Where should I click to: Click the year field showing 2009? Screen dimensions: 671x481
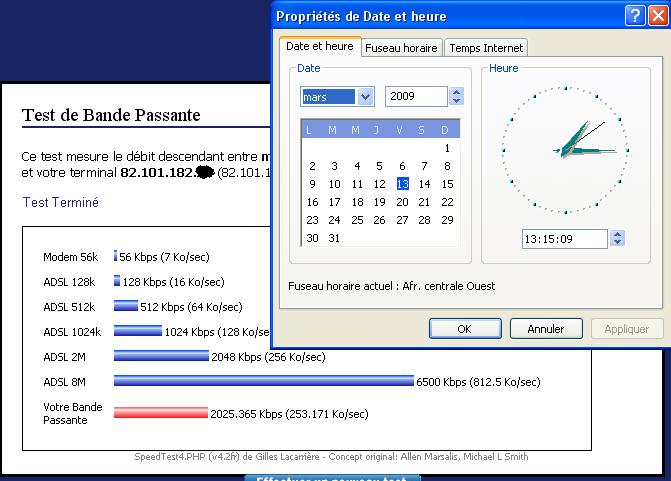pos(416,96)
